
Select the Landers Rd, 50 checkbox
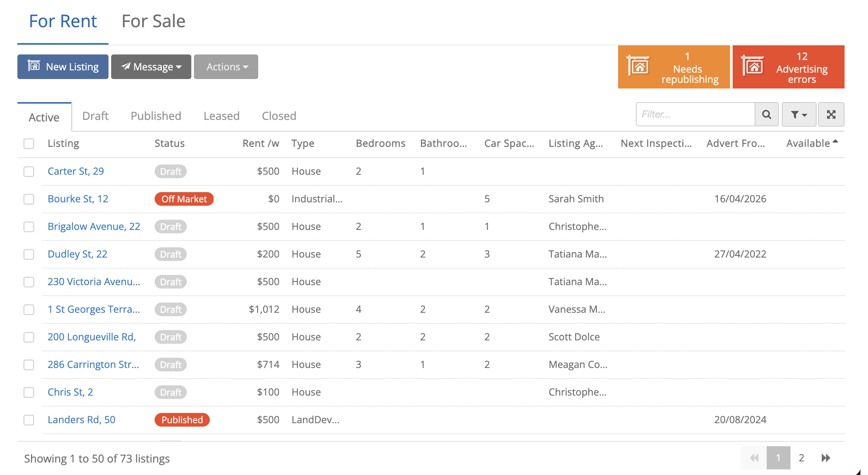[x=29, y=420]
